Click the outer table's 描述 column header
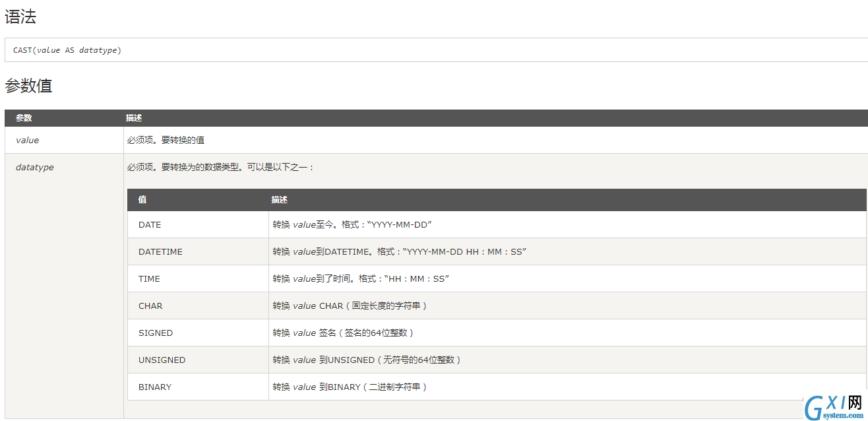This screenshot has width=868, height=421. point(134,118)
